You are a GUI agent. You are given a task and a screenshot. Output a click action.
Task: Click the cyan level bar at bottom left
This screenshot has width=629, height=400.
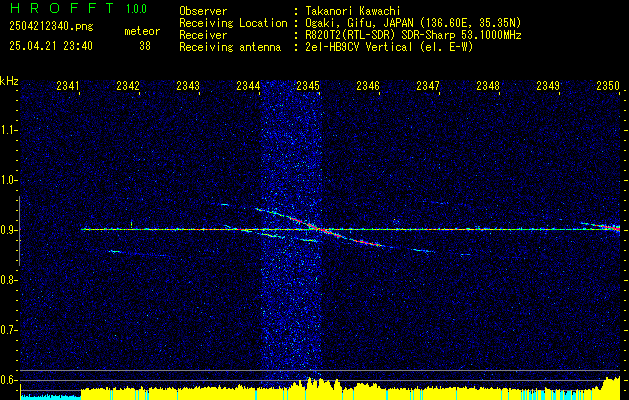(51, 397)
